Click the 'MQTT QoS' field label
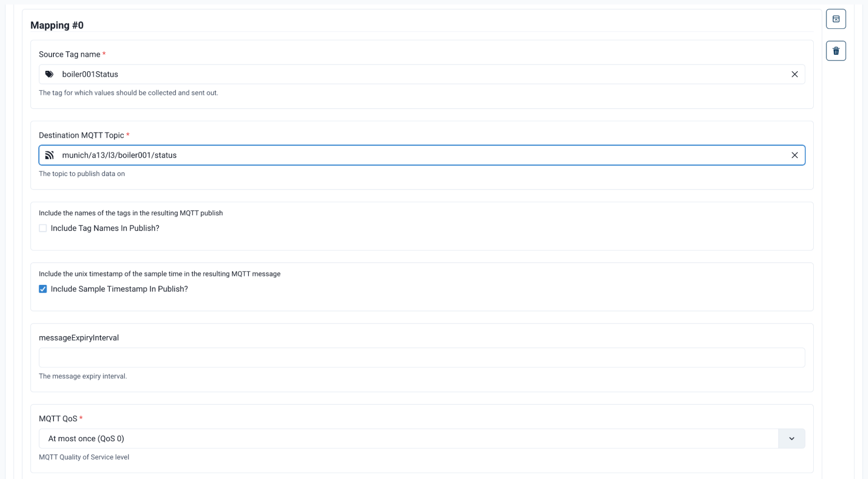868x479 pixels. (x=58, y=419)
